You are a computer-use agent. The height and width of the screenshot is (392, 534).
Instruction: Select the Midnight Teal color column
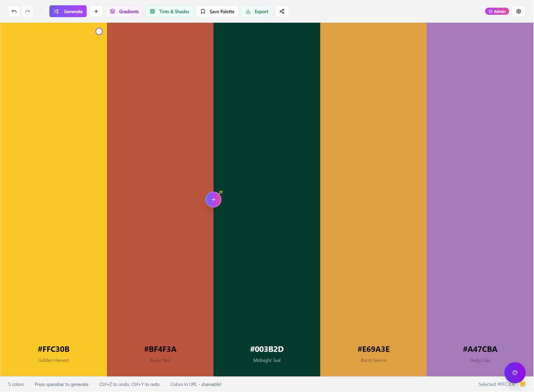(x=267, y=200)
